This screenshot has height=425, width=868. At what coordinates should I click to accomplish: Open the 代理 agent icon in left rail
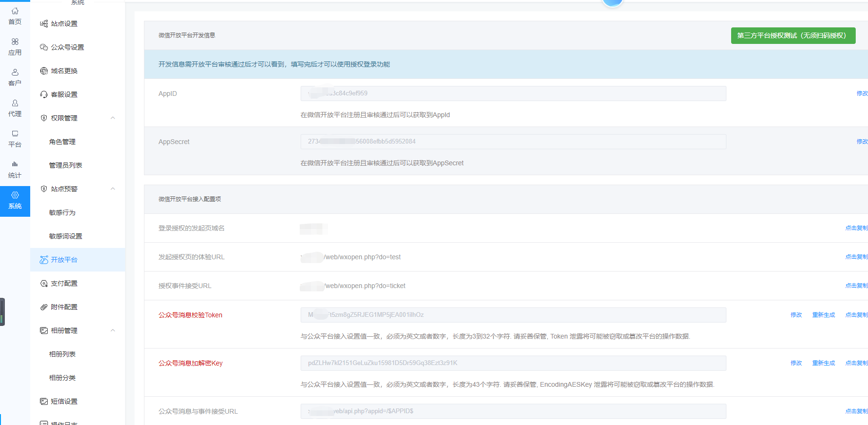[x=15, y=103]
